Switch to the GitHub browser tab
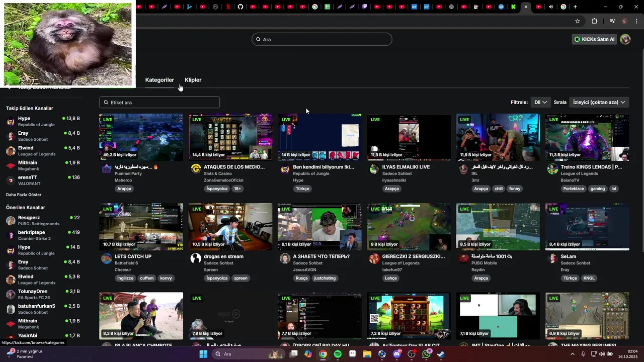Image resolution: width=644 pixels, height=362 pixels. tap(240, 7)
